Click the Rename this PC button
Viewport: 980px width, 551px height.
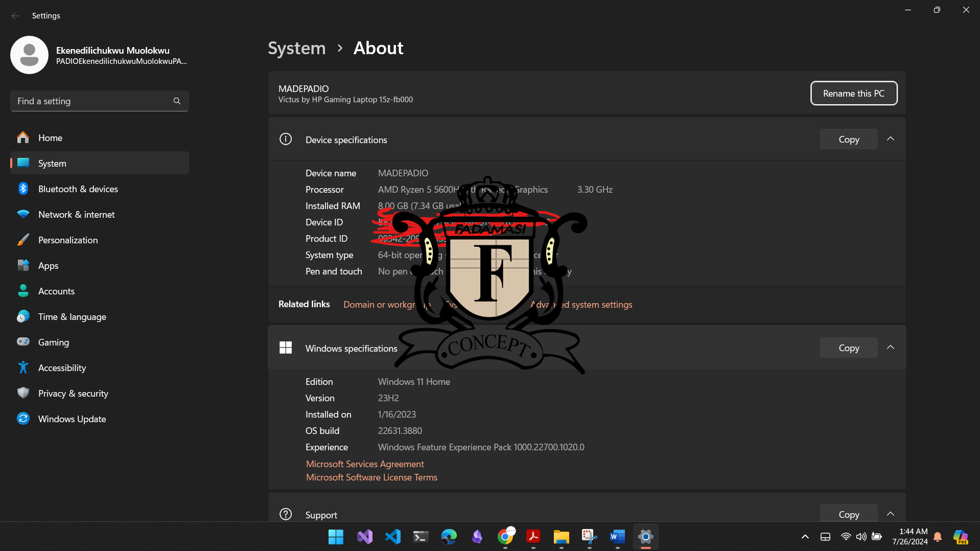pyautogui.click(x=853, y=94)
